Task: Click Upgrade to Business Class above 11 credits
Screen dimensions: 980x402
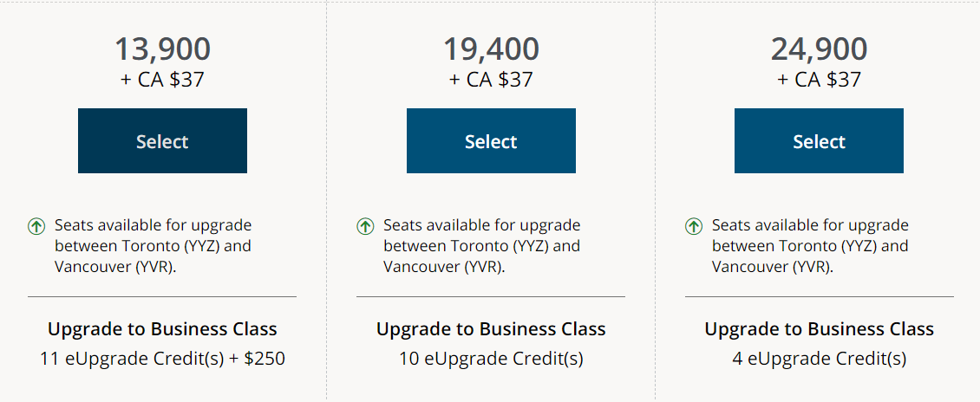Action: [162, 329]
